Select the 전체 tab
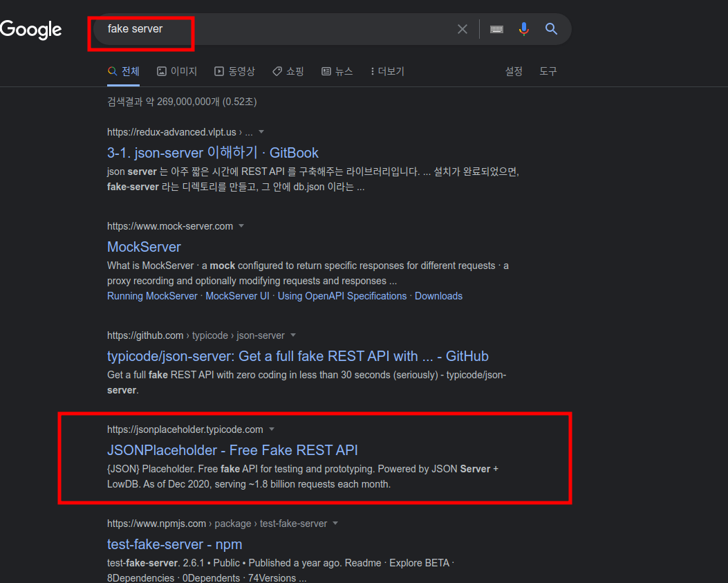 [x=124, y=71]
